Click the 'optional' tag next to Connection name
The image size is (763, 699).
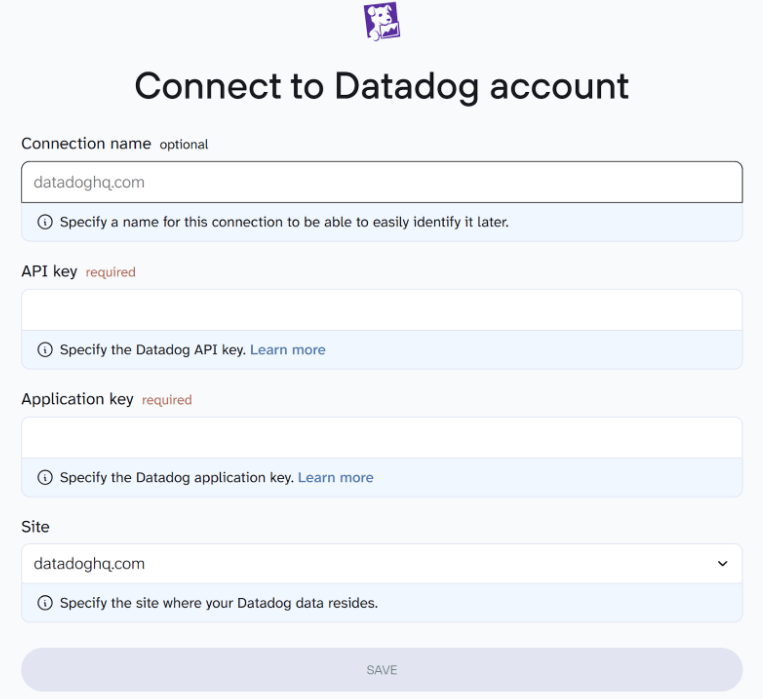point(184,145)
